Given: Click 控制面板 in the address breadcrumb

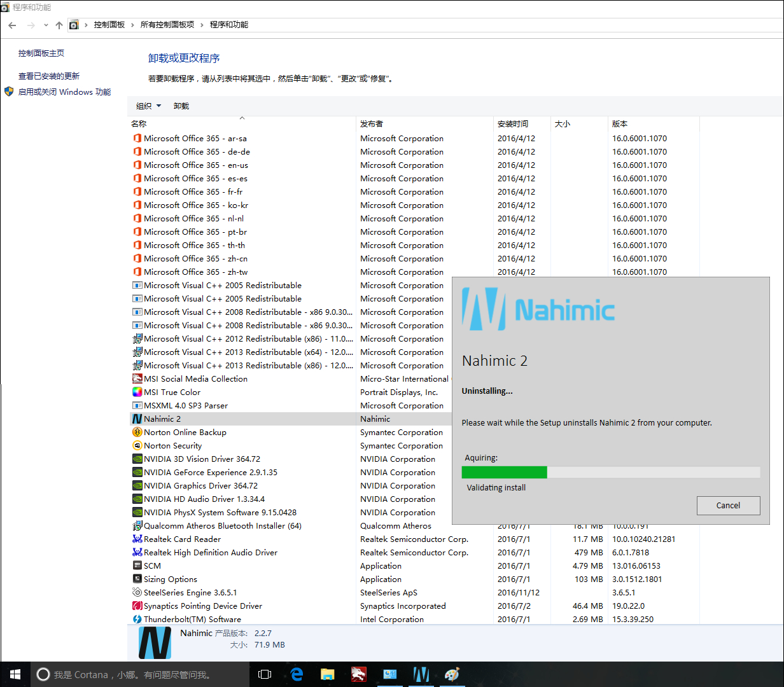Looking at the screenshot, I should [109, 25].
